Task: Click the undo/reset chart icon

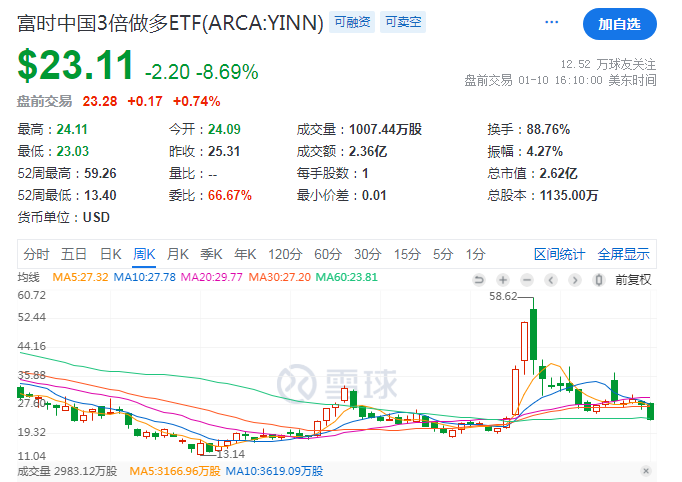Action: click(x=479, y=280)
